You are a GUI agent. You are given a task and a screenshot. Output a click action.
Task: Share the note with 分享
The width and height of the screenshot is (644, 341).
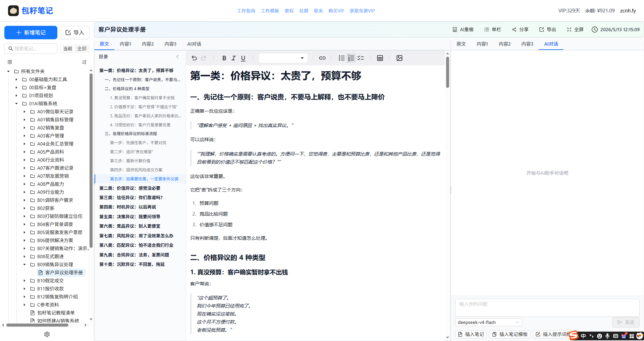click(x=520, y=30)
